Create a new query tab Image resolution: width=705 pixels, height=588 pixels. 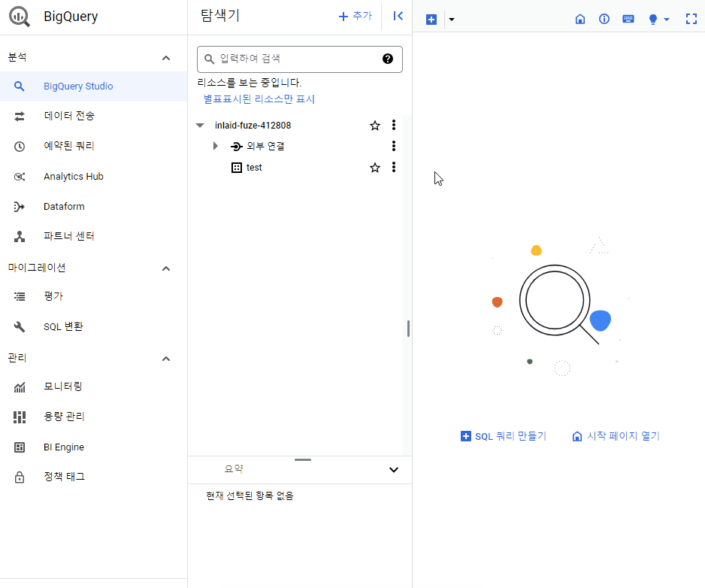[x=431, y=20]
